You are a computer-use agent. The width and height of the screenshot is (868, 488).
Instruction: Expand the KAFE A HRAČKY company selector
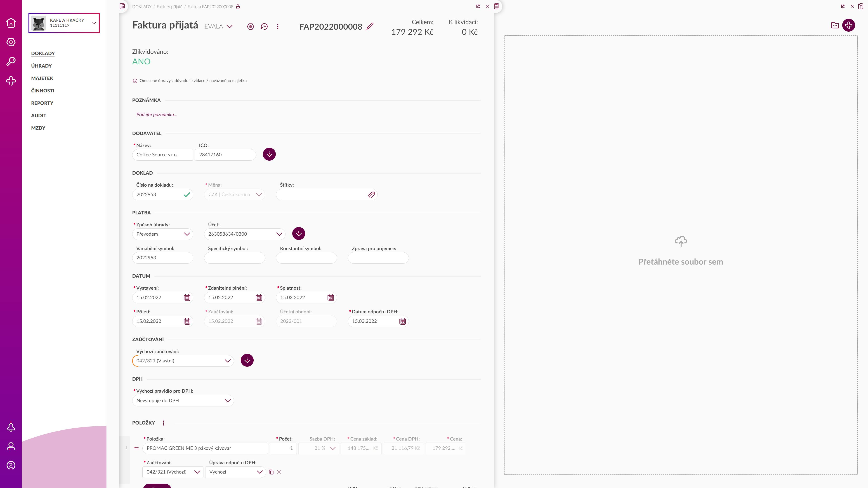tap(64, 23)
